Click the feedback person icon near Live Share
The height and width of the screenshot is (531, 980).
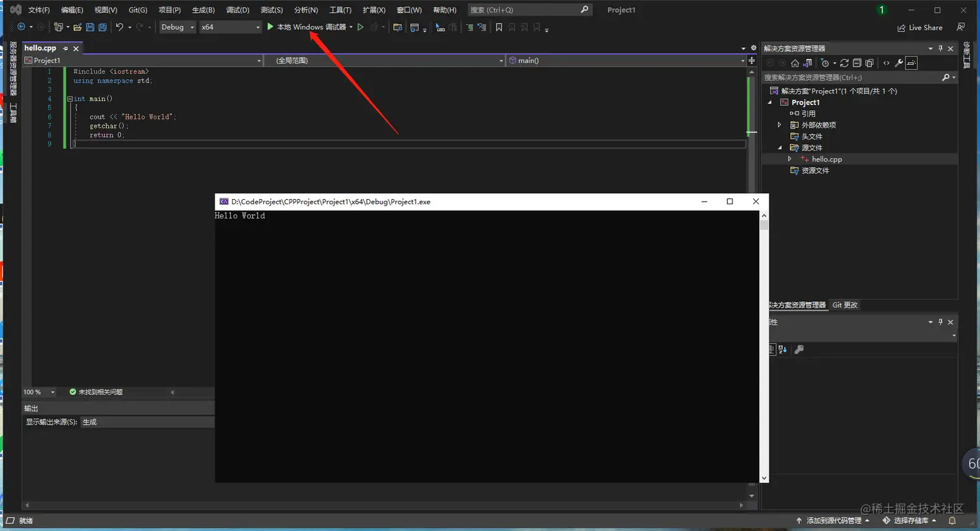[961, 27]
